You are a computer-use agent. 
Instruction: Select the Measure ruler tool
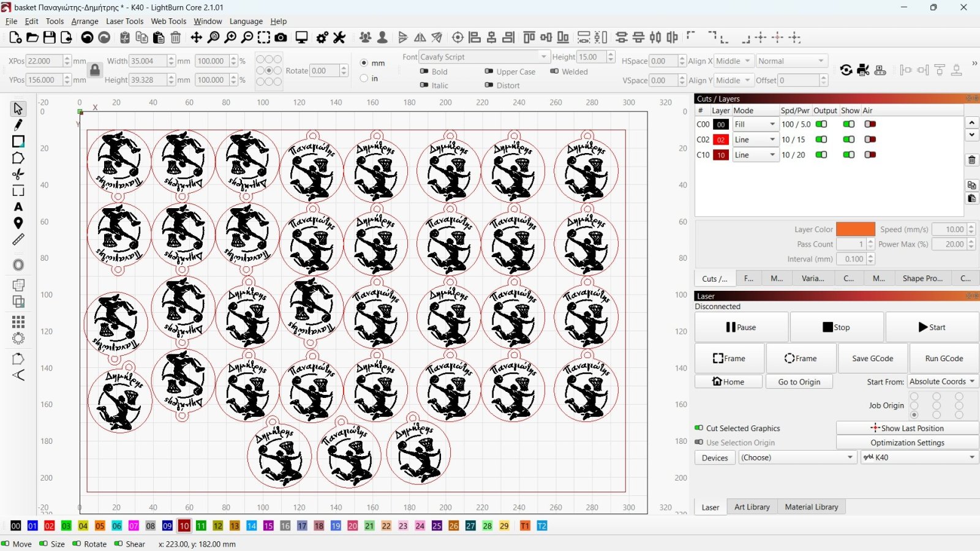coord(18,239)
